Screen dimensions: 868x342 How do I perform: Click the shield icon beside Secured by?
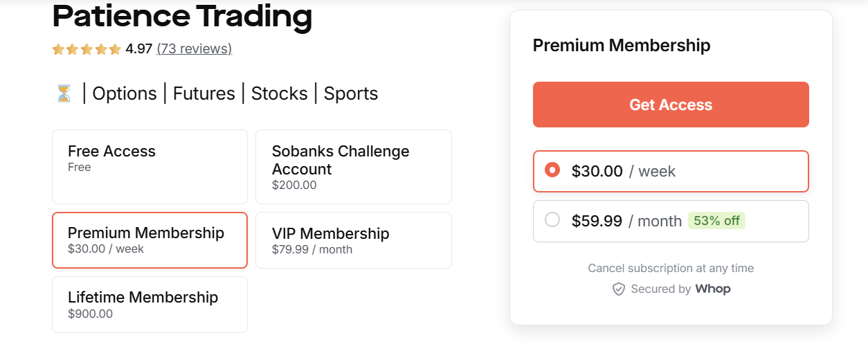619,289
